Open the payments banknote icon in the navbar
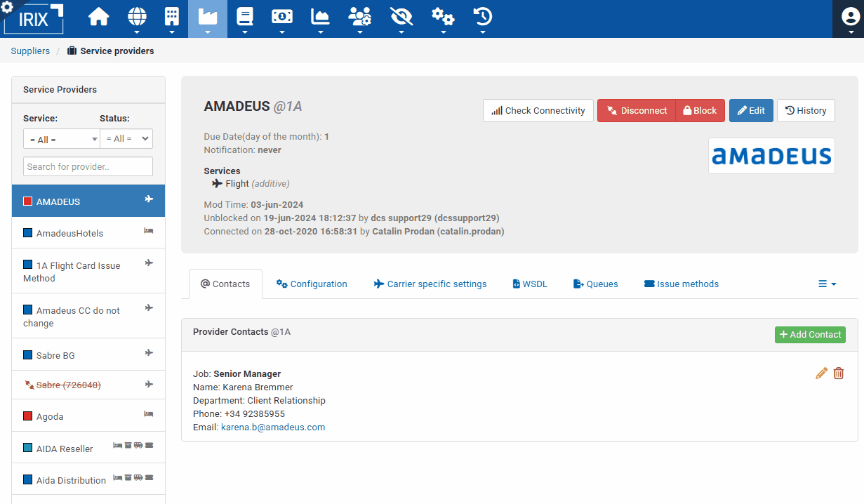The height and width of the screenshot is (504, 864). pyautogui.click(x=281, y=15)
